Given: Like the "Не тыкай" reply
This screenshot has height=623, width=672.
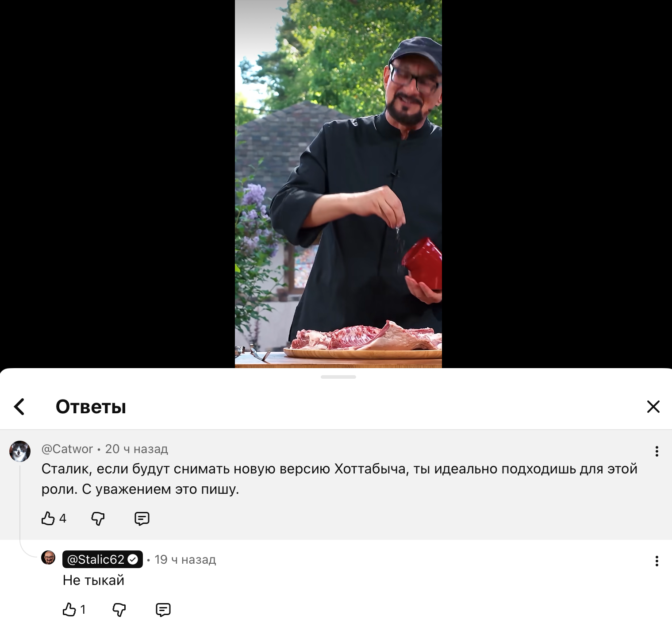Looking at the screenshot, I should (x=69, y=609).
